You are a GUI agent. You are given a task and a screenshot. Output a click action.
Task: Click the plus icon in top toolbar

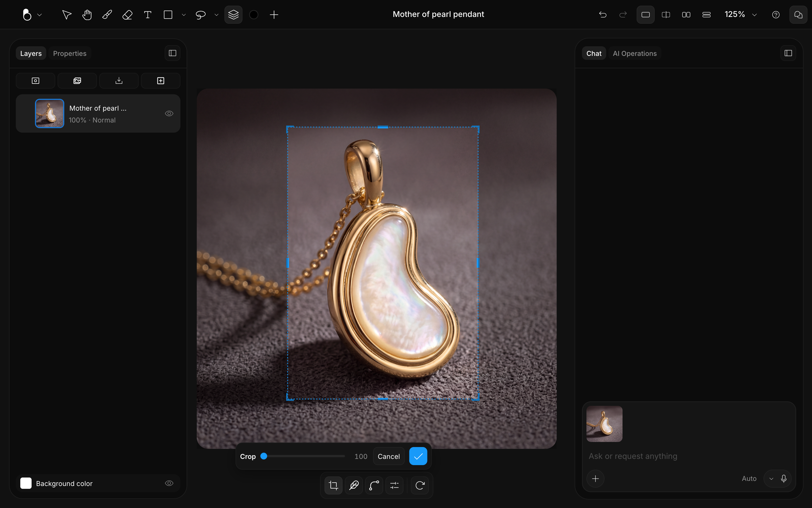pyautogui.click(x=274, y=15)
